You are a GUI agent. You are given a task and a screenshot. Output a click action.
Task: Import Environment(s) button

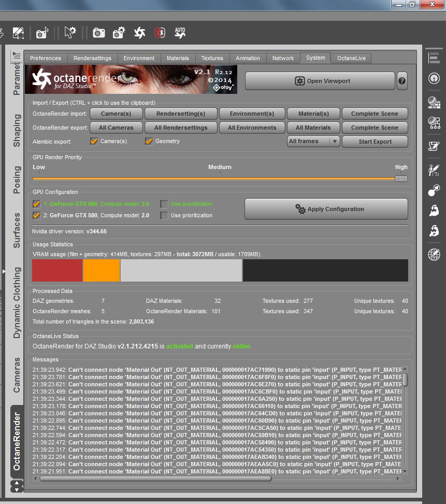click(252, 114)
